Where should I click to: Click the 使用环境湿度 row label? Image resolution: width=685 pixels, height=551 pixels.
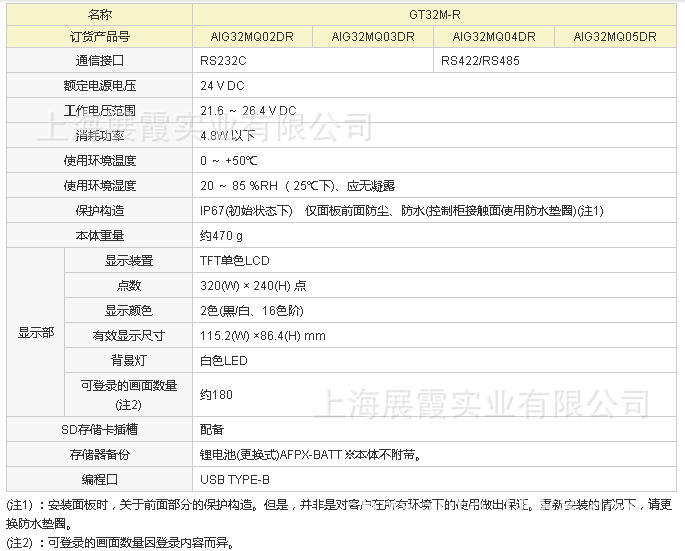[100, 186]
